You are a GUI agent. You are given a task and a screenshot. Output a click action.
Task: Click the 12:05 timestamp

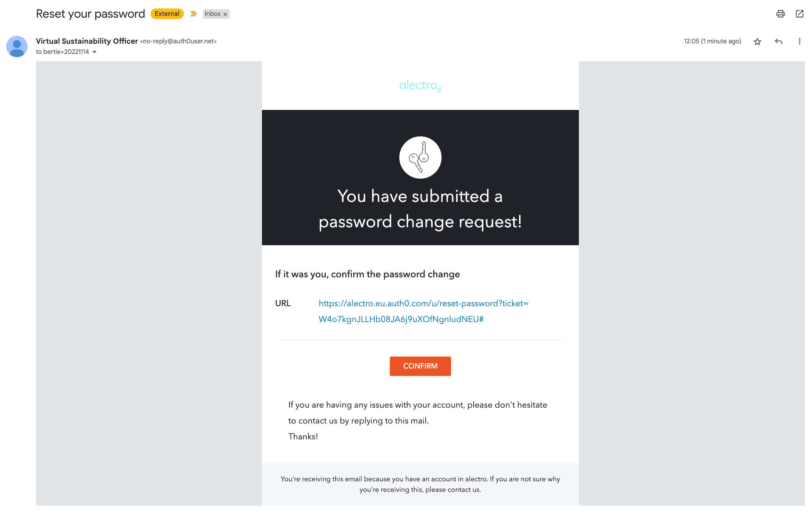click(x=712, y=41)
